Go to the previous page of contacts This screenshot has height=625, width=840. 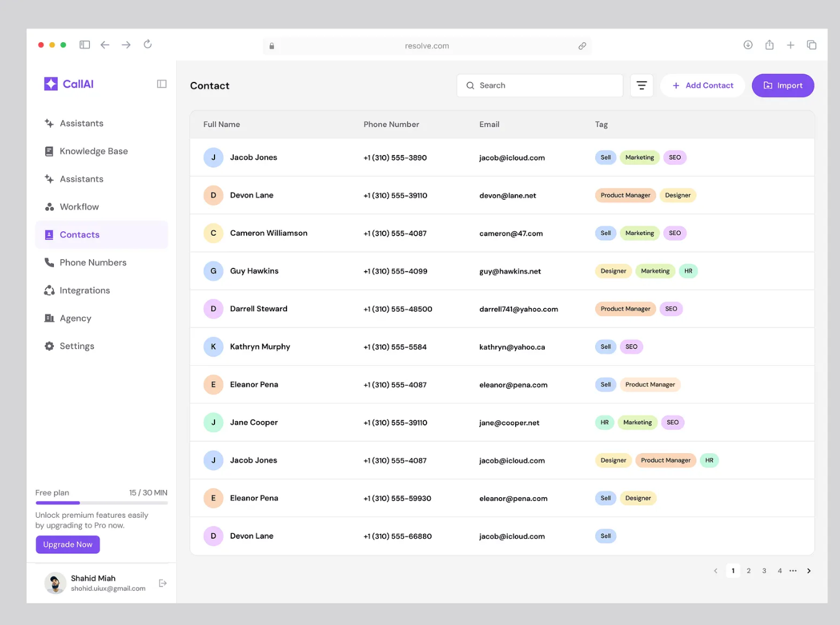point(715,571)
